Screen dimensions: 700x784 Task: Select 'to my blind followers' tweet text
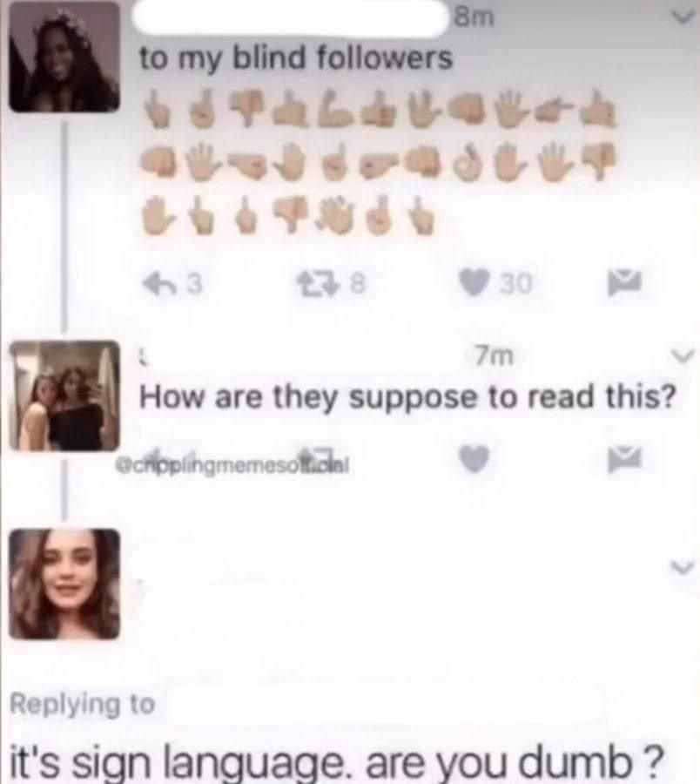pyautogui.click(x=296, y=59)
